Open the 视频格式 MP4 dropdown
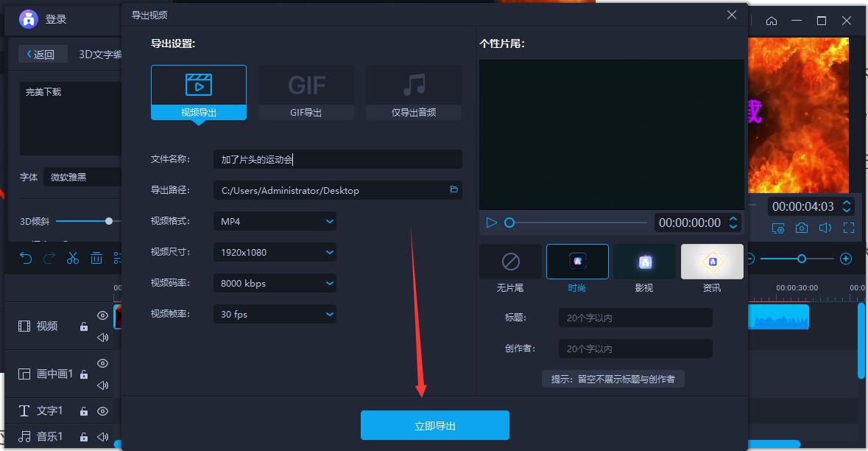 point(275,221)
